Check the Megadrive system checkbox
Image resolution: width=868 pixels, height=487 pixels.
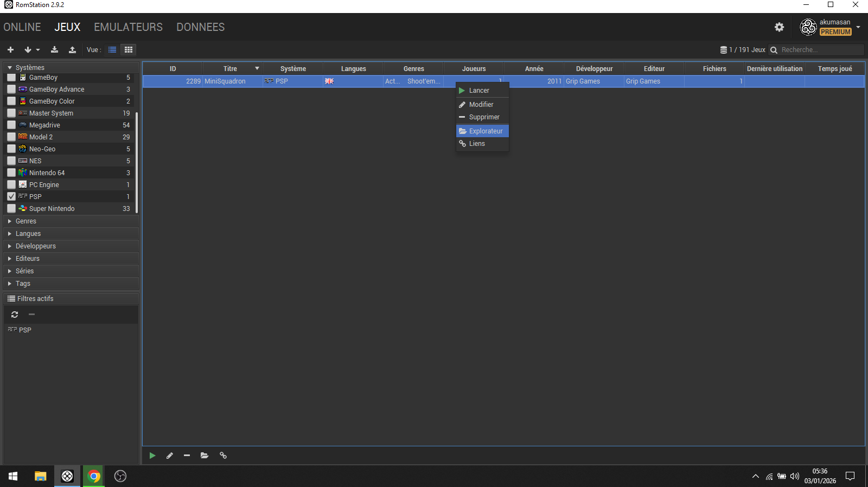tap(11, 125)
